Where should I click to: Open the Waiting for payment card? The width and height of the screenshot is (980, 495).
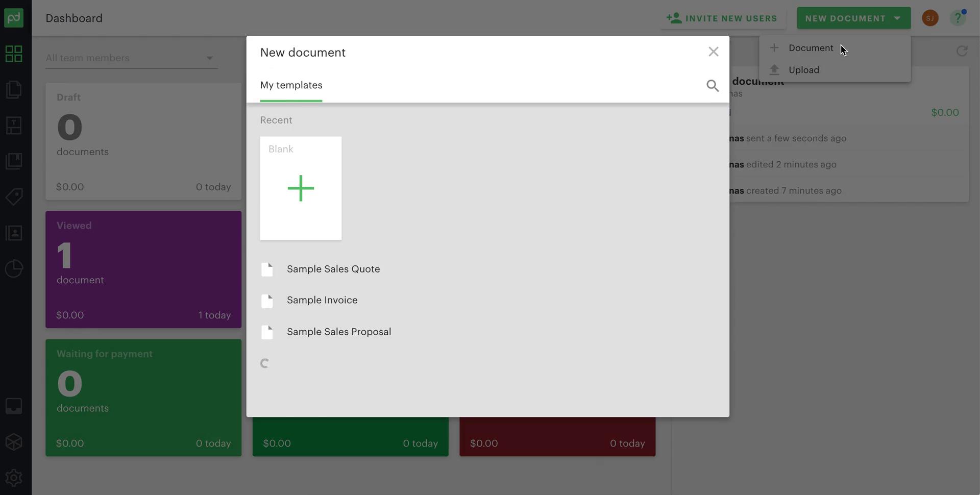point(143,398)
